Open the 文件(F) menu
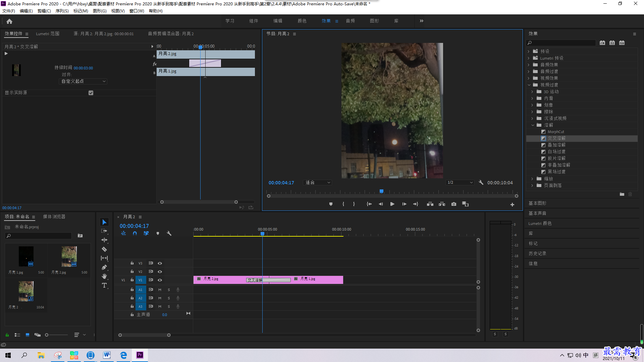 [9, 11]
